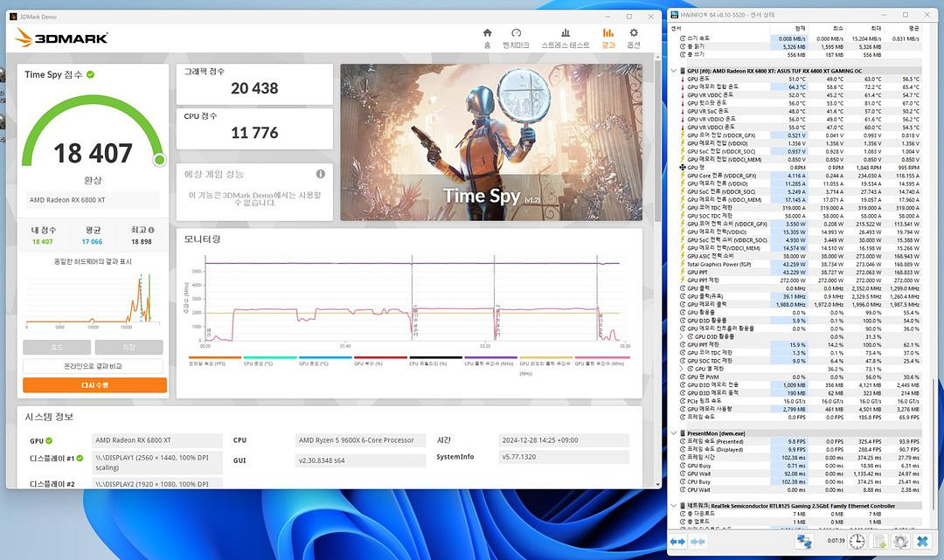
Task: Toggle the CPU clock frequency purple legend bar
Action: [490, 357]
